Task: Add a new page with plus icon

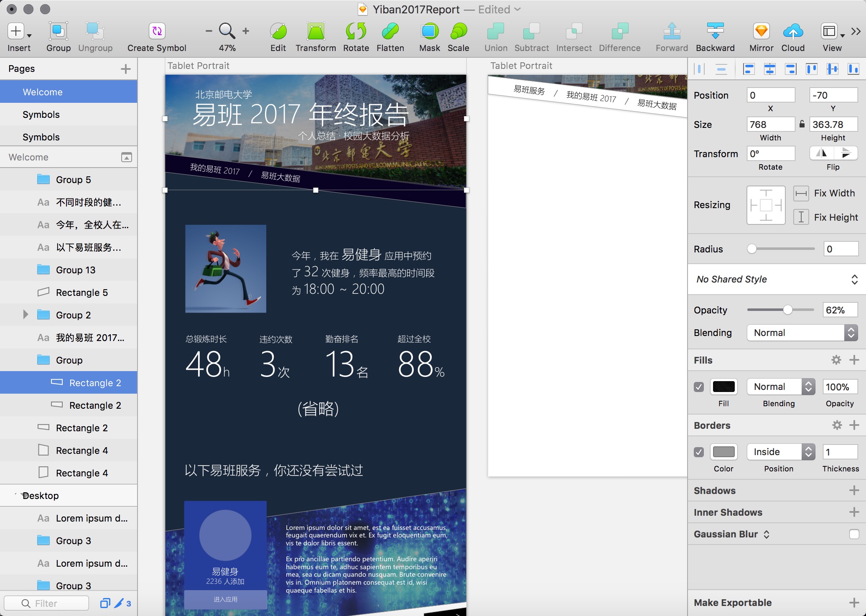Action: pos(125,69)
